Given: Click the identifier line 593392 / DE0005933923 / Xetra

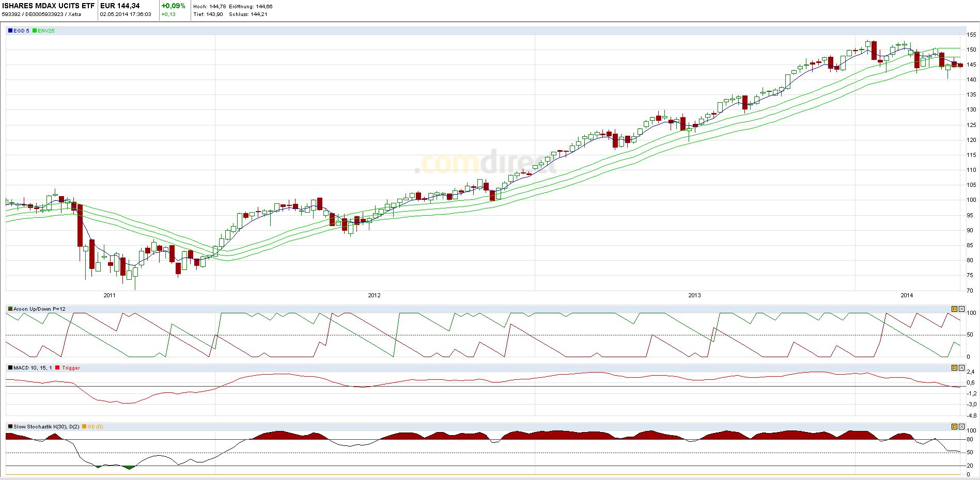Looking at the screenshot, I should [41, 14].
